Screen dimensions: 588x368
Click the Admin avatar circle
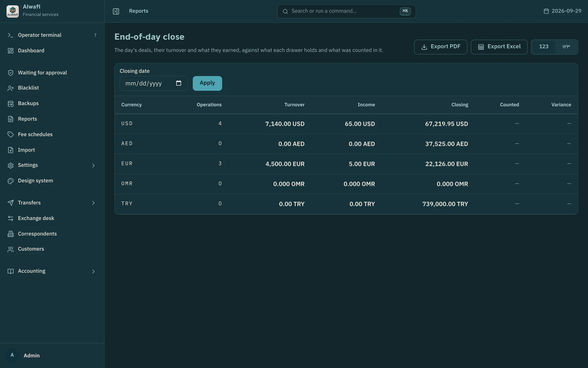pyautogui.click(x=12, y=355)
